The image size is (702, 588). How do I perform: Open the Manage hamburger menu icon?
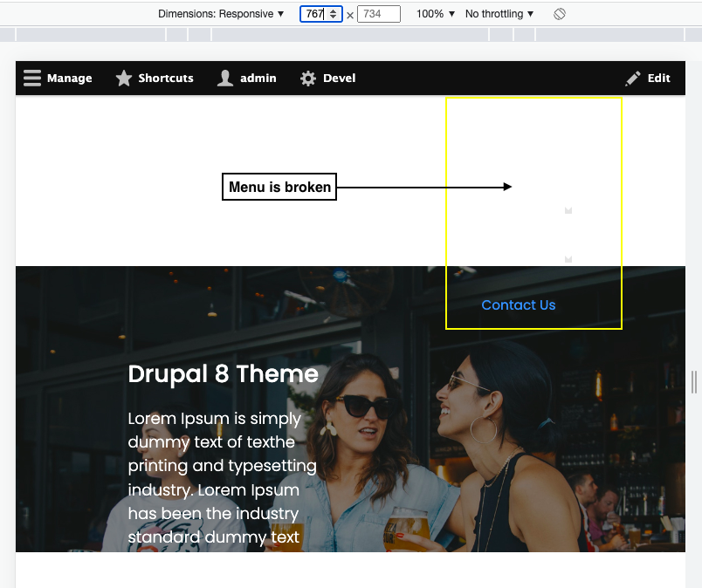(32, 78)
